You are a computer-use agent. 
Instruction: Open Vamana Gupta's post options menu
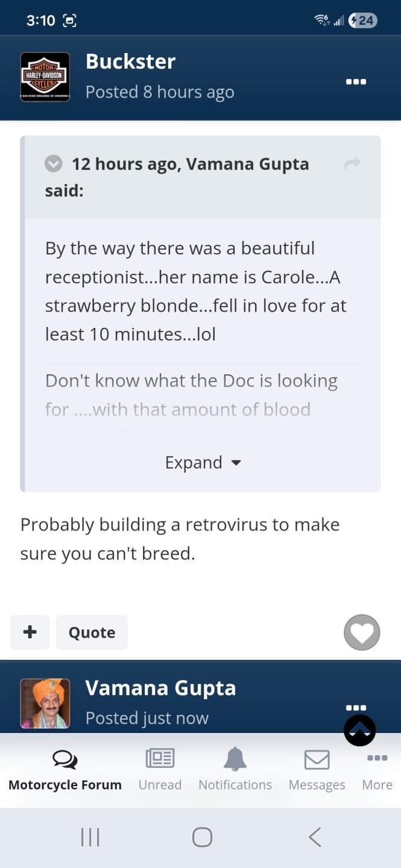(356, 707)
